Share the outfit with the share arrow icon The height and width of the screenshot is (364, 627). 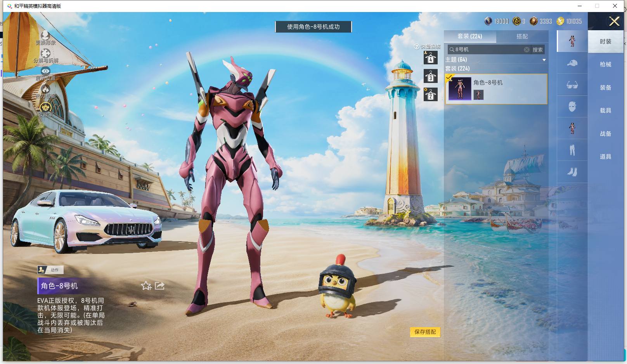click(159, 286)
